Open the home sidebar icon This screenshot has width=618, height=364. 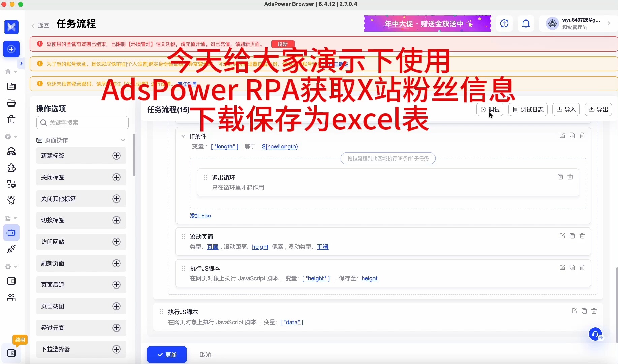coord(8,71)
